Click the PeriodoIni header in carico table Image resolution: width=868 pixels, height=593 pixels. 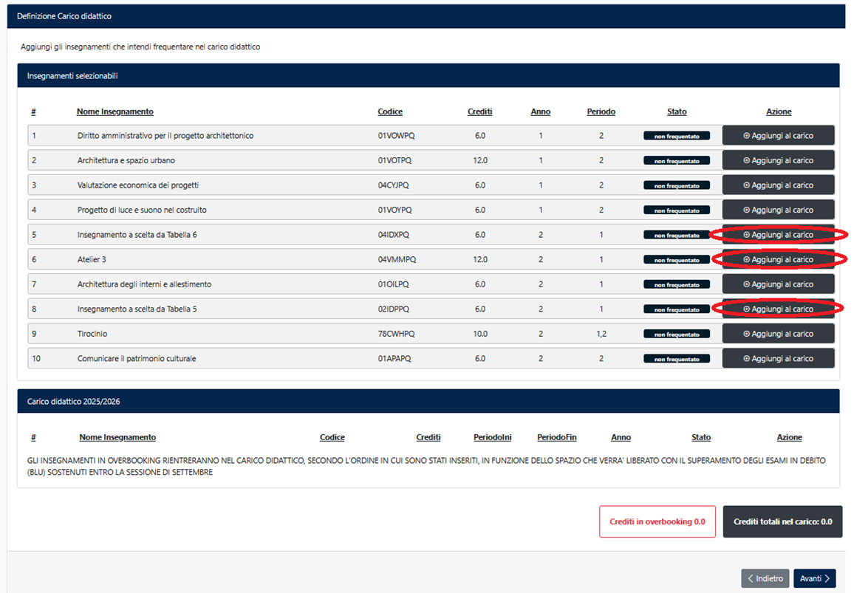[x=492, y=437]
